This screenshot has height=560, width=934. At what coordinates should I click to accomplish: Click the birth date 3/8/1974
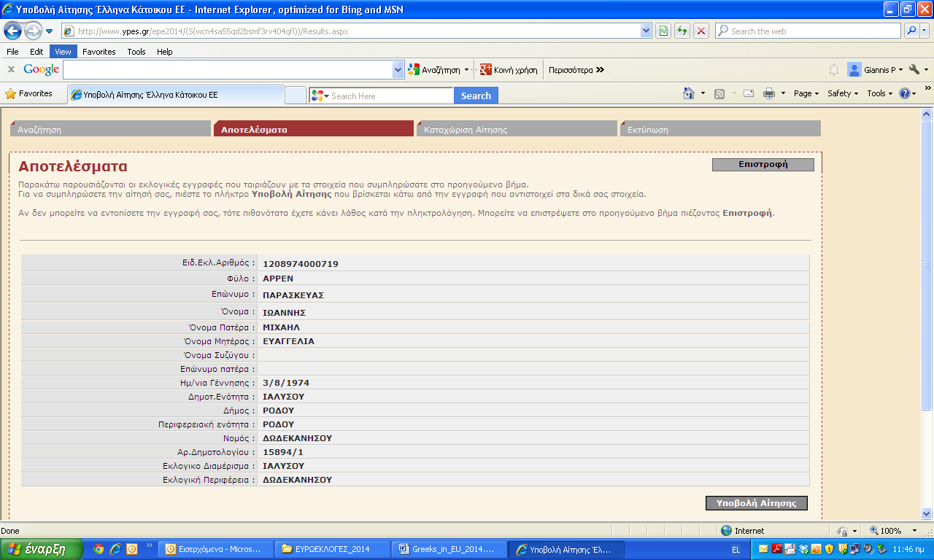click(286, 383)
